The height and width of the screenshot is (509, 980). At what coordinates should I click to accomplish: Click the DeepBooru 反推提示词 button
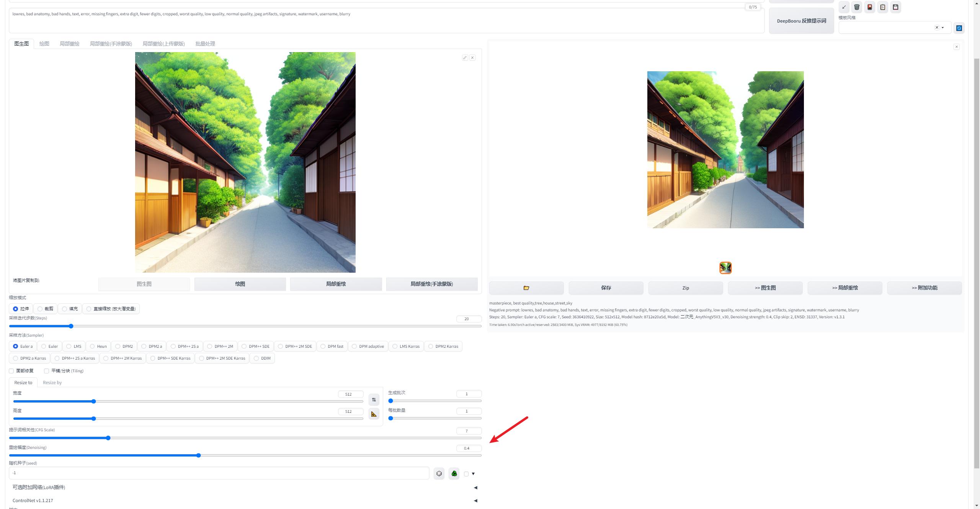[801, 21]
